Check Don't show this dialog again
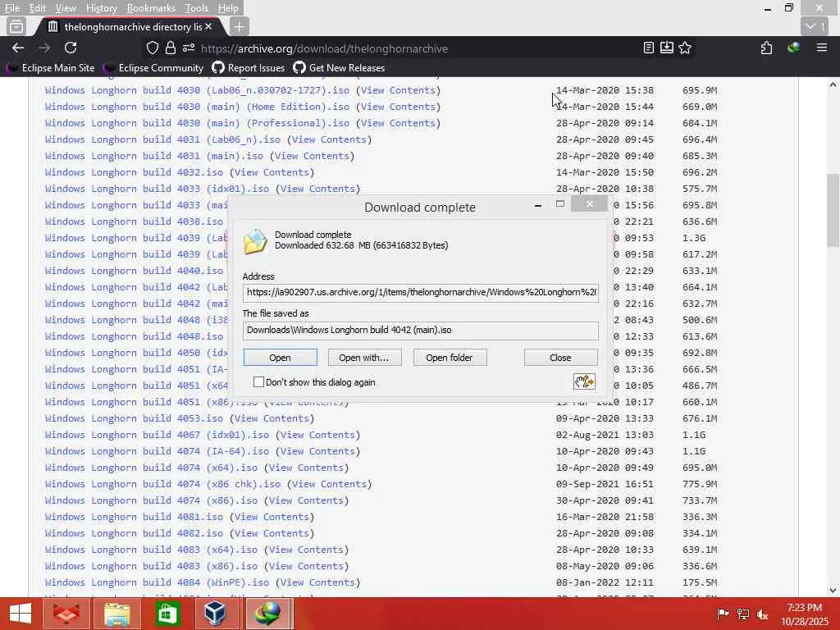The height and width of the screenshot is (630, 840). (258, 382)
